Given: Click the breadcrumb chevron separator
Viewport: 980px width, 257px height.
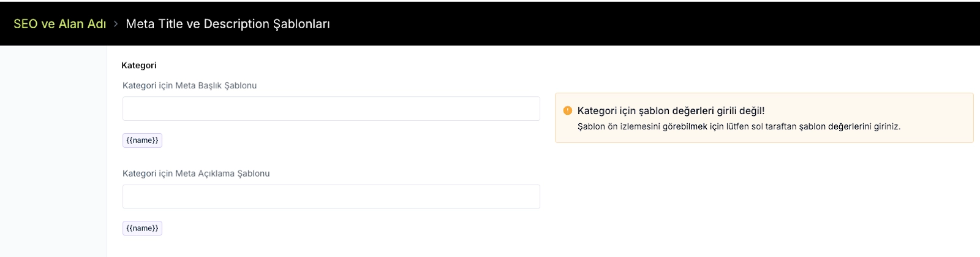Looking at the screenshot, I should [116, 24].
